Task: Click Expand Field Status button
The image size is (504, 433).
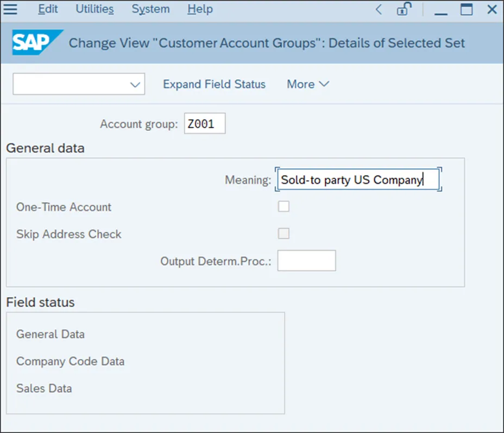Action: click(214, 84)
